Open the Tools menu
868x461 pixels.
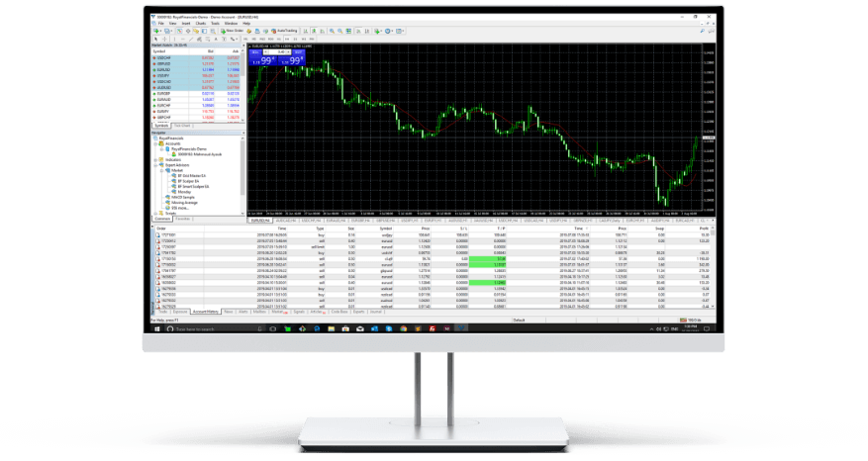click(215, 23)
